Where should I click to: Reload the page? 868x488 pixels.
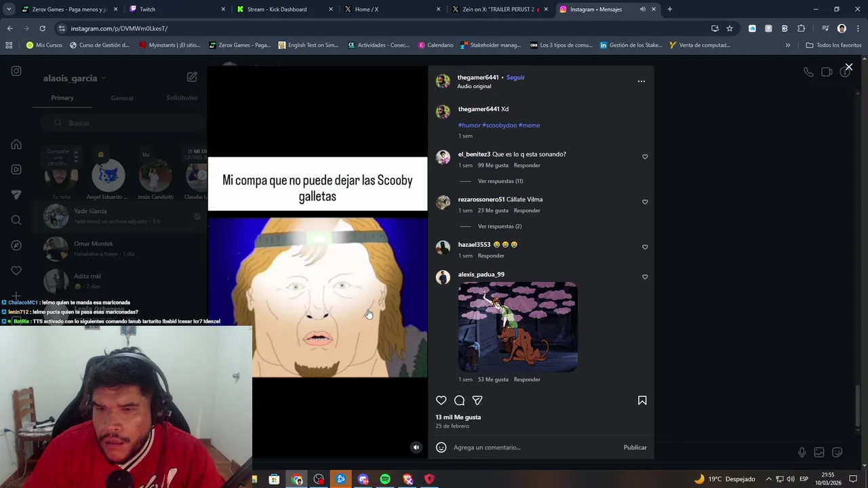42,28
